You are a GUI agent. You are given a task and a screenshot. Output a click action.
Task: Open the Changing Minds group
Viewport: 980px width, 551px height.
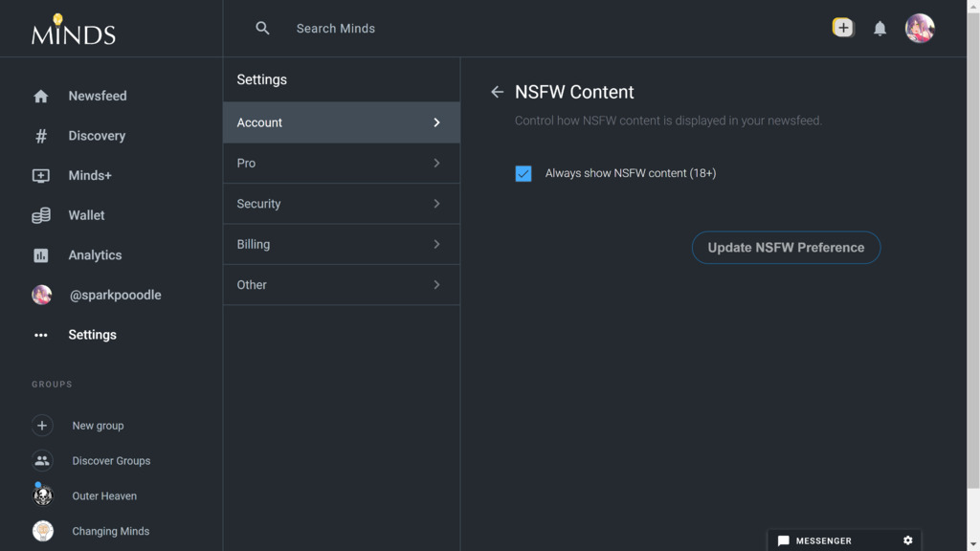111,531
